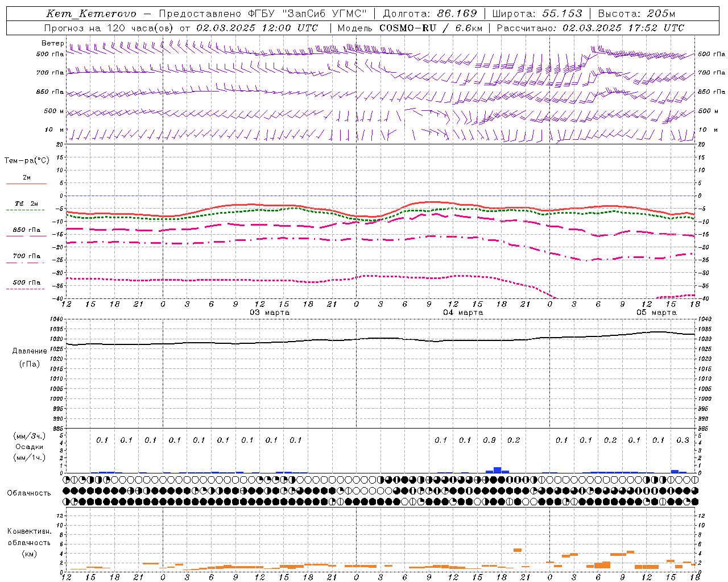Click the 'Тем-ра(°C)' temperature axis title
The image size is (728, 582).
tap(27, 161)
